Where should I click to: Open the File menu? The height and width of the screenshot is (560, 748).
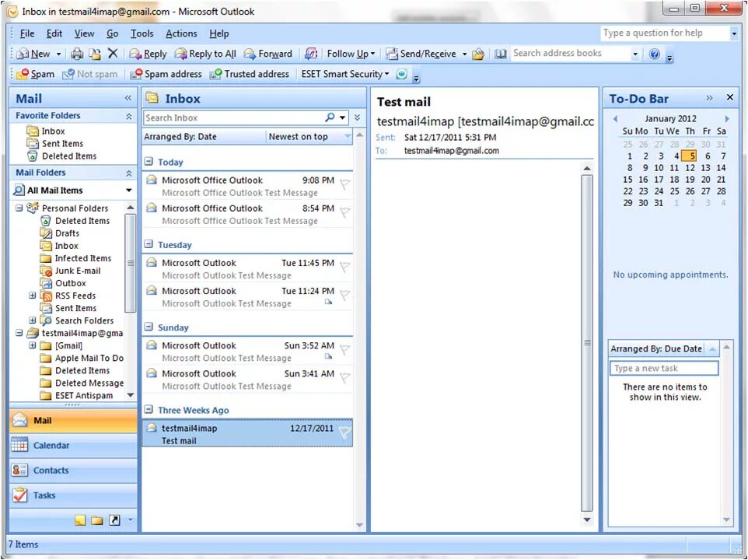point(27,33)
